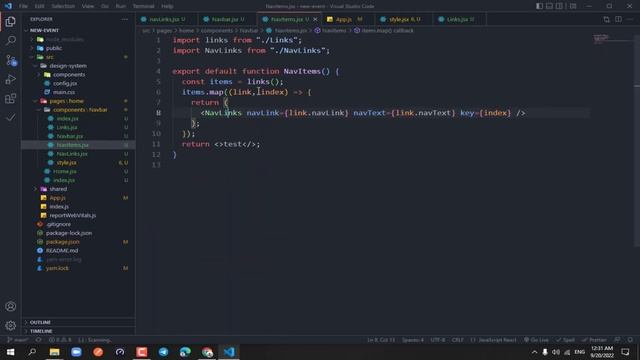Image resolution: width=640 pixels, height=360 pixels.
Task: Click the checkmark icon in the activity bar
Action: [x=11, y=118]
